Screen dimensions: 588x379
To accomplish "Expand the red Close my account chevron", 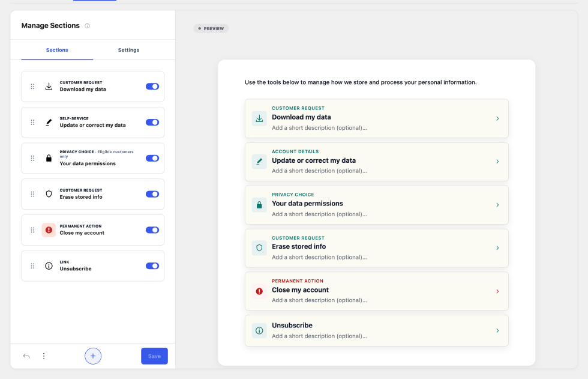I will click(x=497, y=291).
